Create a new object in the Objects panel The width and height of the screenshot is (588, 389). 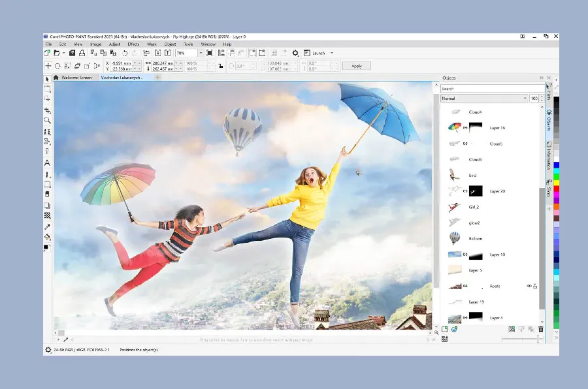tap(444, 329)
